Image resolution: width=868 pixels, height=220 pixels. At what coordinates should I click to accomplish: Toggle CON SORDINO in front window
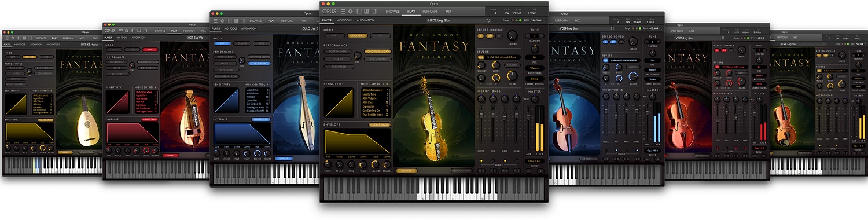point(378,59)
